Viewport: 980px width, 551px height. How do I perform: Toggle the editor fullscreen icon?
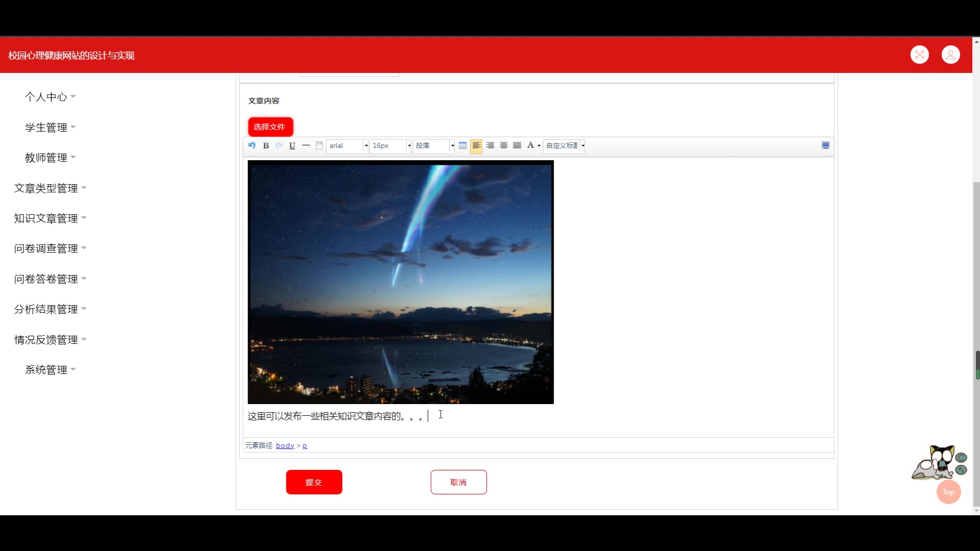coord(826,145)
